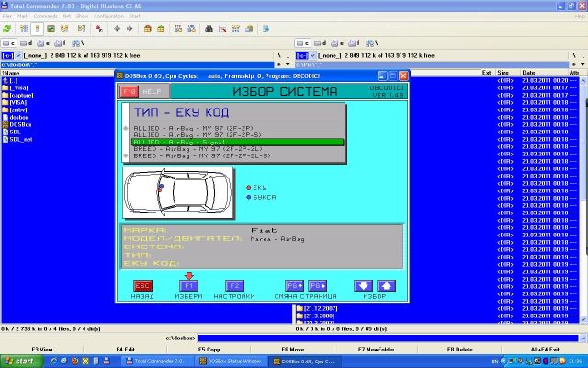
Task: Click the green Refresh icon in toolbar
Action: pyautogui.click(x=7, y=29)
